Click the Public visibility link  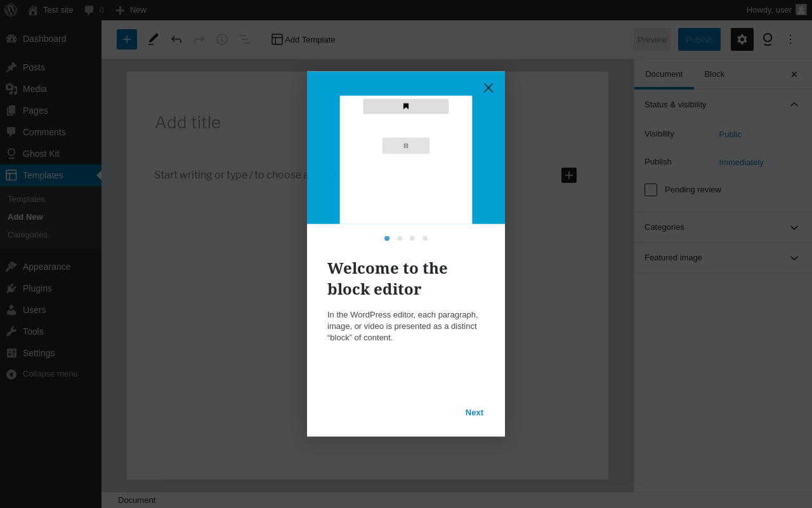(x=730, y=135)
